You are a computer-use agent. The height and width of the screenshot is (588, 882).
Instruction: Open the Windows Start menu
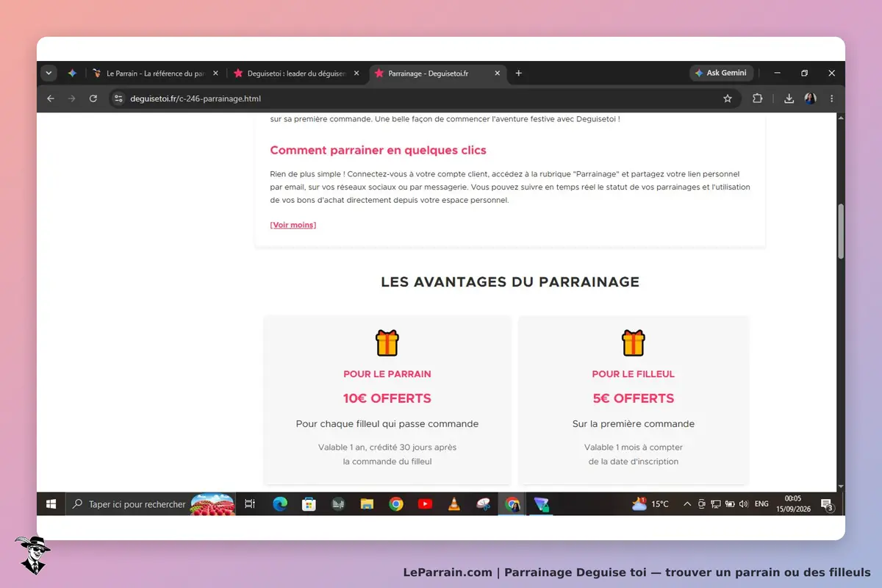[51, 504]
